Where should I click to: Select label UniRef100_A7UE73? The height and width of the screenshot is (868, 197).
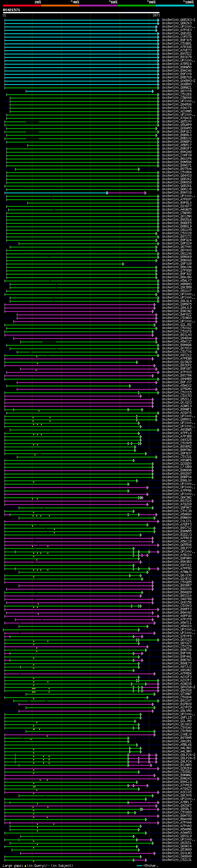point(177,50)
